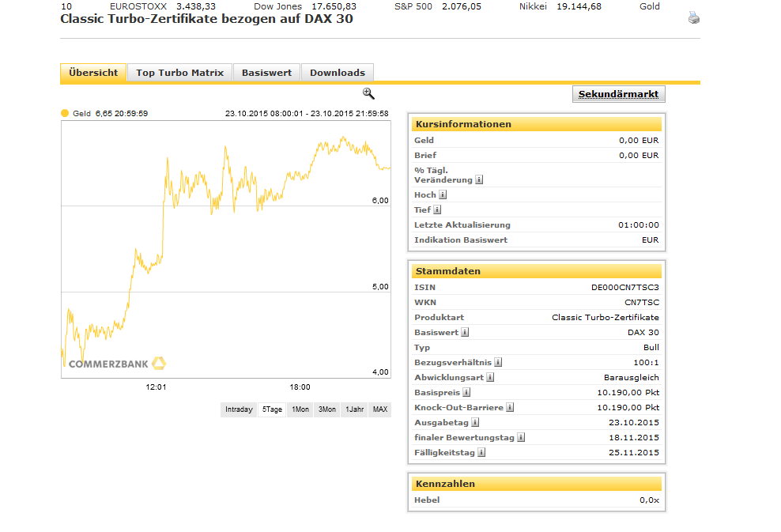Open info icon next to Bezugsverhältnis

498,362
